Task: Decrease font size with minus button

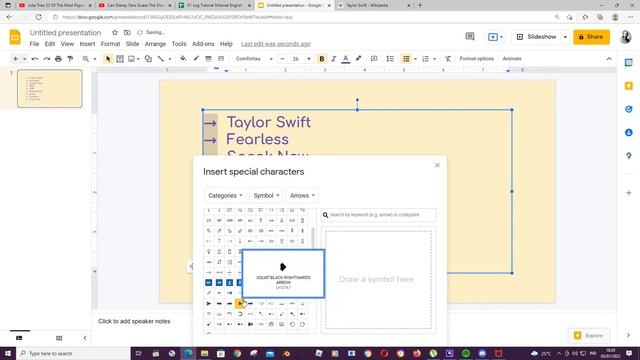Action: (x=282, y=59)
